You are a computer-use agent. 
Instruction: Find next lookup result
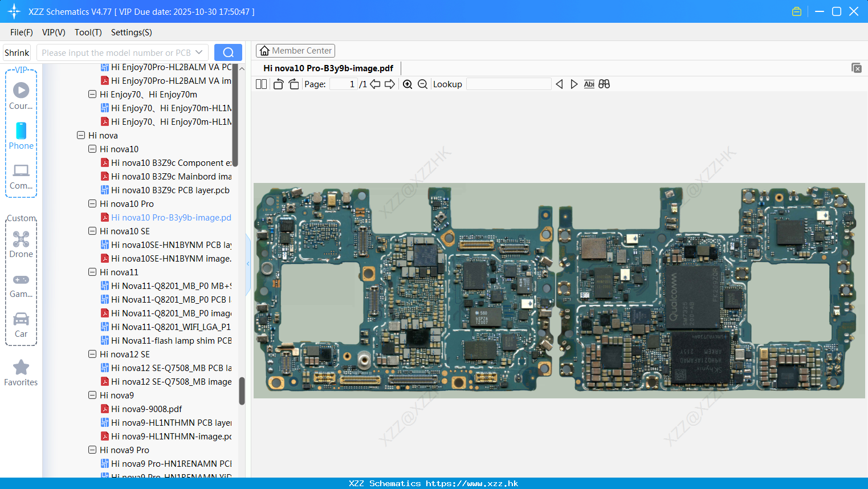point(574,84)
